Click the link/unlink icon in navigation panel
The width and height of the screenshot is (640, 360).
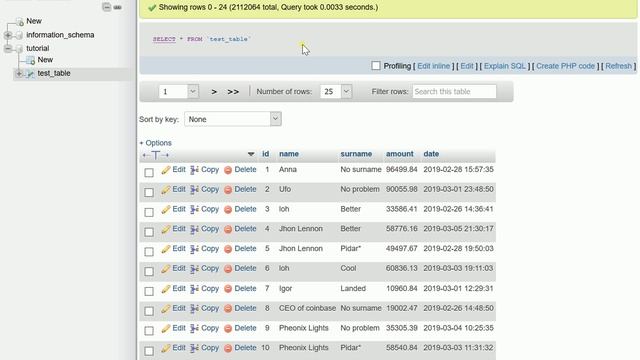[118, 7]
